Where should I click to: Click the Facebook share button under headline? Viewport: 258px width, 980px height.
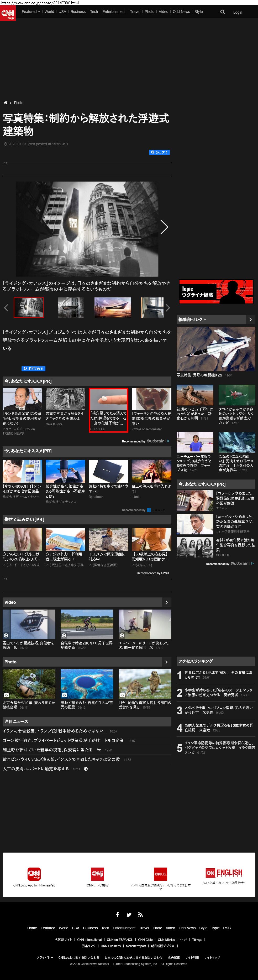(159, 152)
